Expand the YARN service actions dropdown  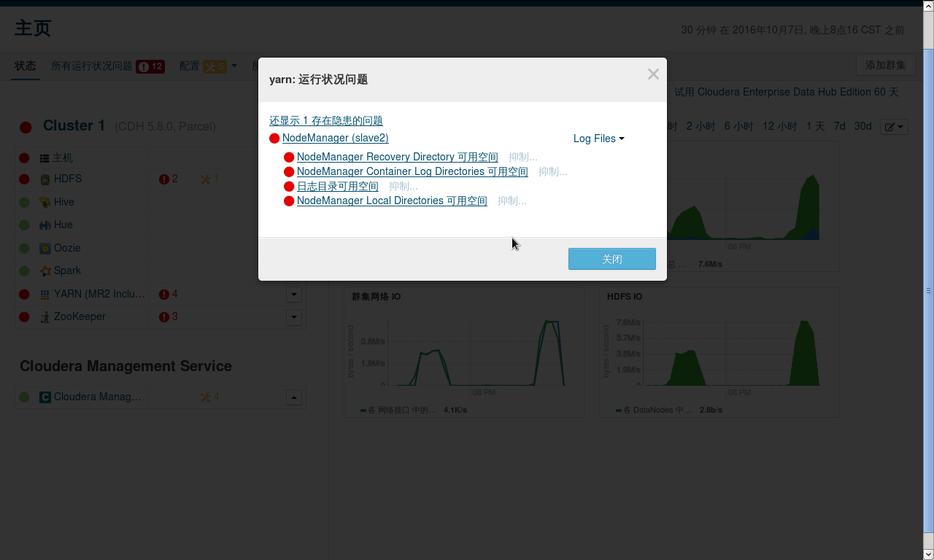pos(294,295)
